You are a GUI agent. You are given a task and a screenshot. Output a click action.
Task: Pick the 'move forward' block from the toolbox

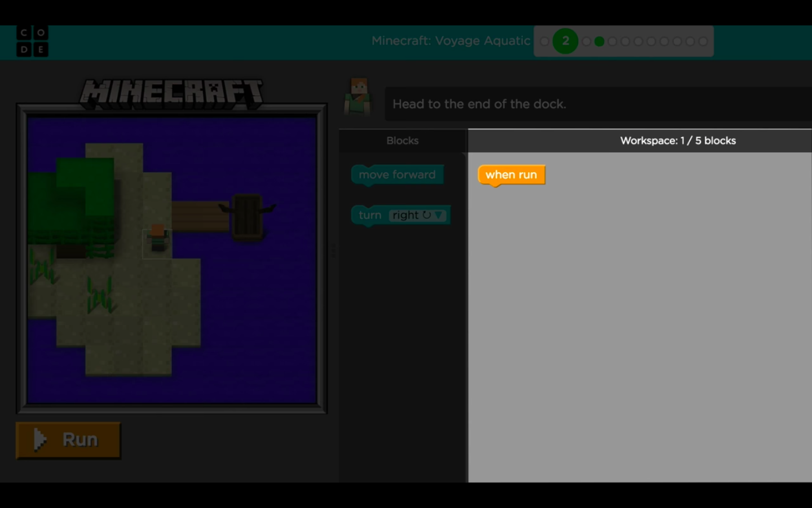pyautogui.click(x=397, y=175)
